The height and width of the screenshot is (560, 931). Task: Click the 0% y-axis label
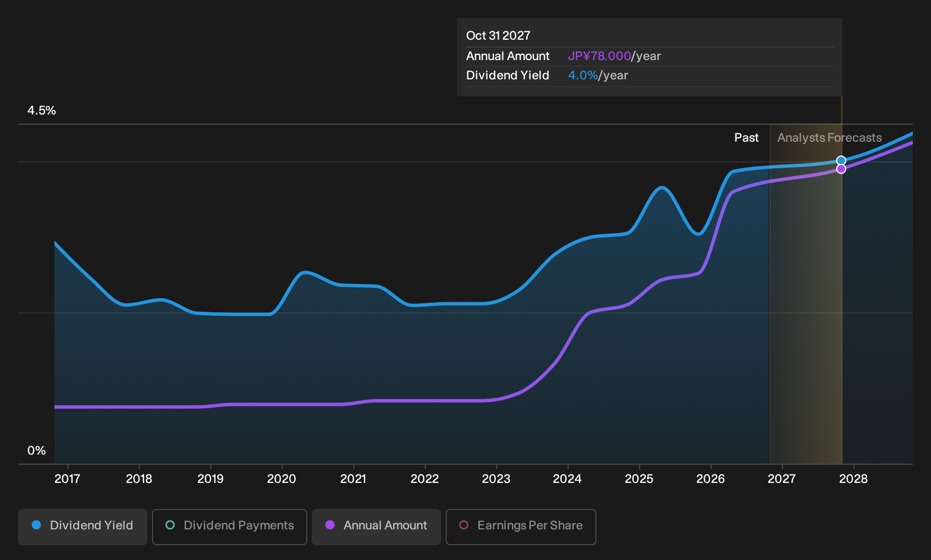click(x=37, y=451)
